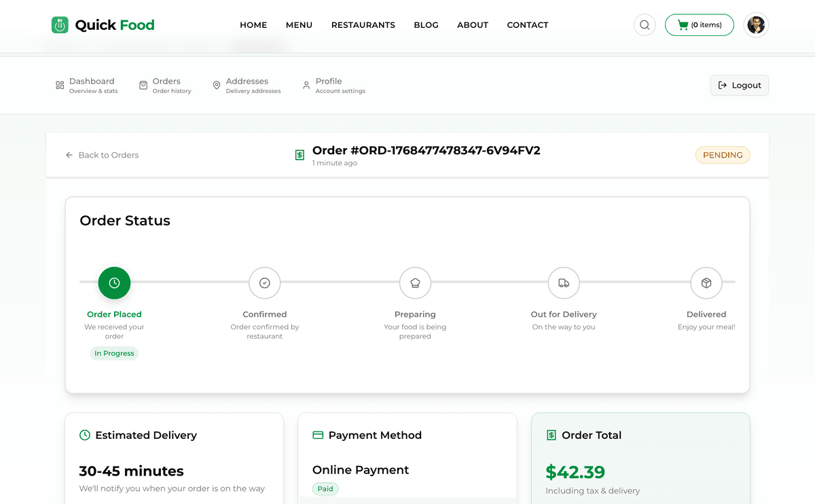Go back via Back to Orders link
This screenshot has height=504, width=815.
click(x=102, y=155)
